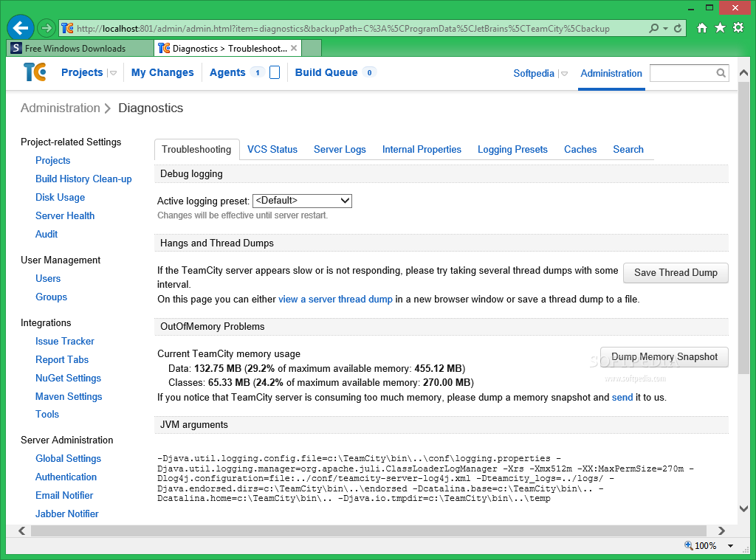Screen dimensions: 756x560
Task: Open Maven Settings
Action: pos(69,397)
